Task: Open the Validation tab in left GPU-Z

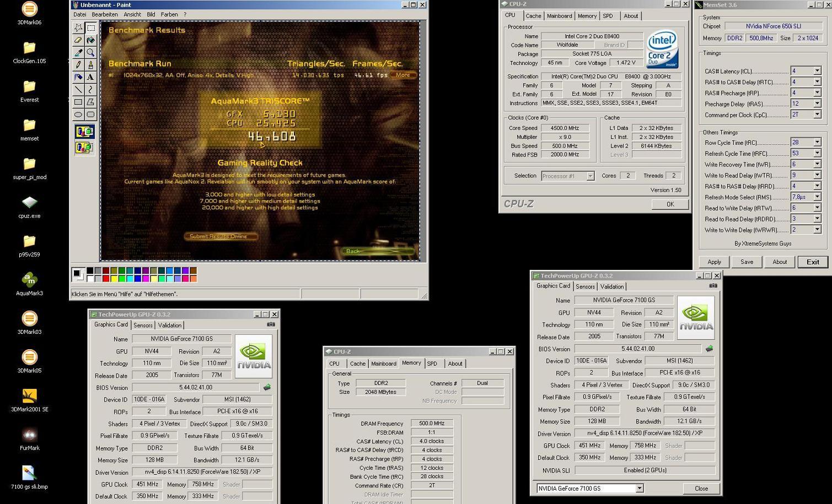Action: click(169, 326)
